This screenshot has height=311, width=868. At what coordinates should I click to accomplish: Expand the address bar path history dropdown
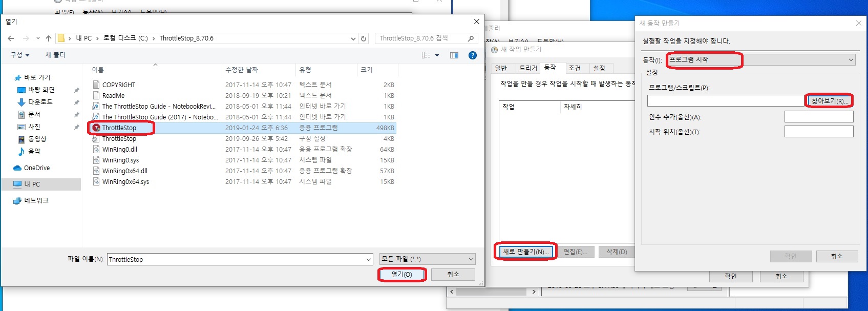click(353, 38)
